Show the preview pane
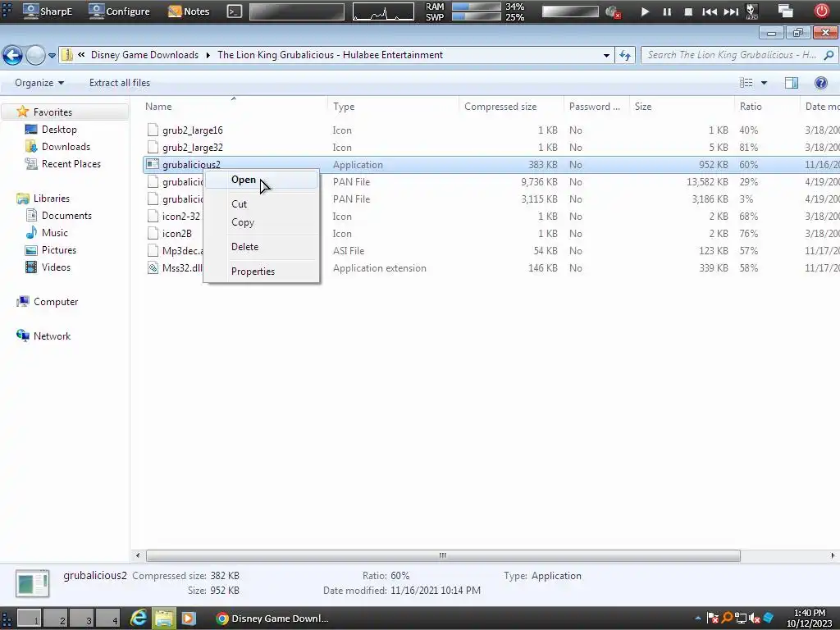 click(x=792, y=83)
